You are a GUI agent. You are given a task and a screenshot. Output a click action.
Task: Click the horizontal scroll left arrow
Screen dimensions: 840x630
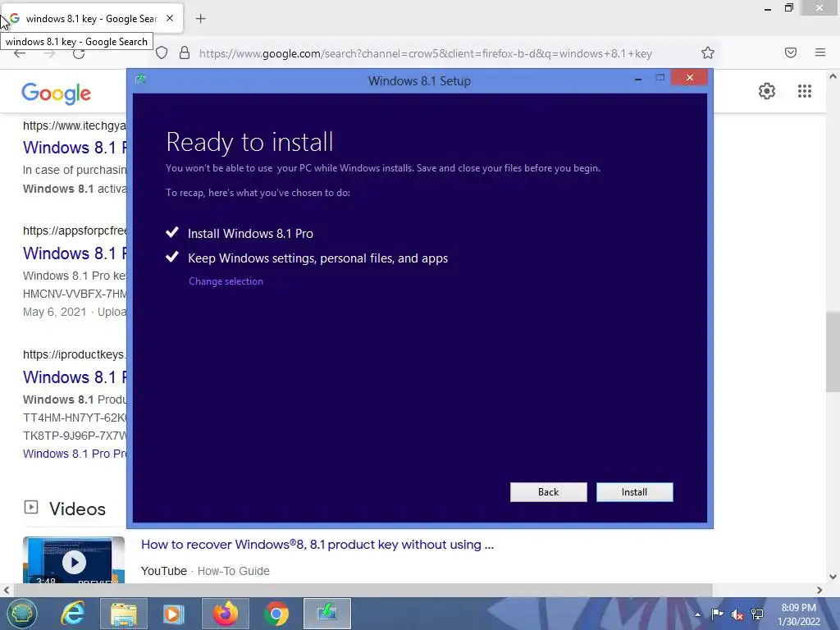point(7,591)
